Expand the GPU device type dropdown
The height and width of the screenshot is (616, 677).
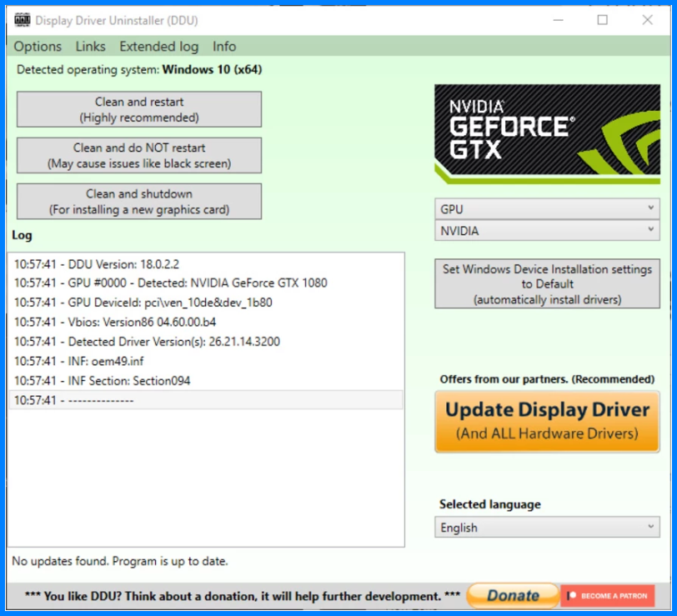(x=547, y=208)
